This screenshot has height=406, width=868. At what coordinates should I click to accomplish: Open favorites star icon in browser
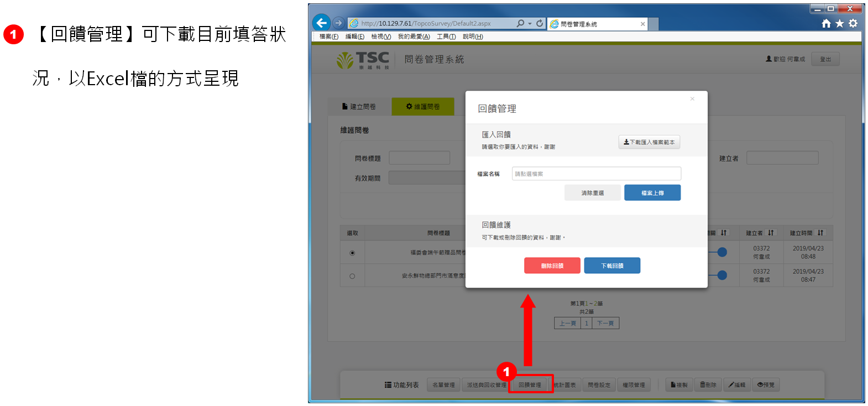coord(839,23)
